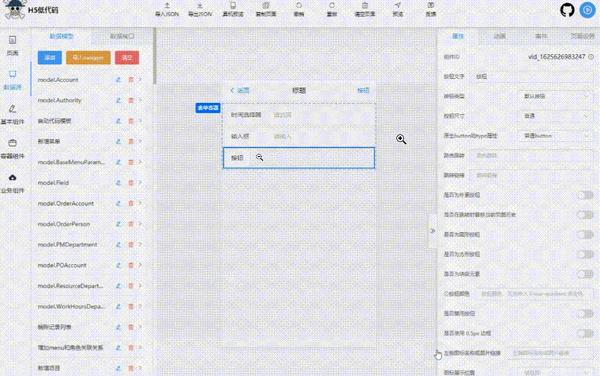Open the button size dropdown

(555, 116)
